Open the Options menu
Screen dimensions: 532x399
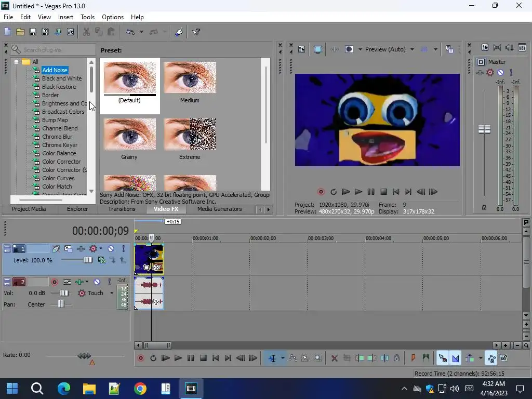[113, 17]
